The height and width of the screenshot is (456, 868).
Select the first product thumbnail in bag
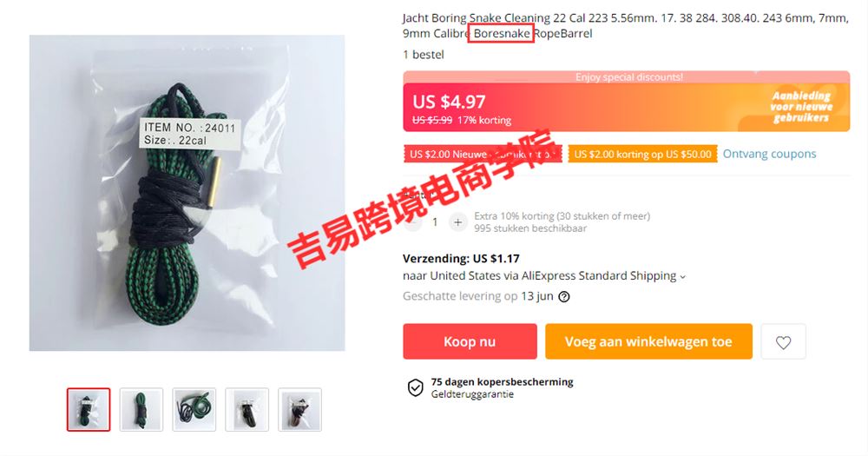(89, 409)
